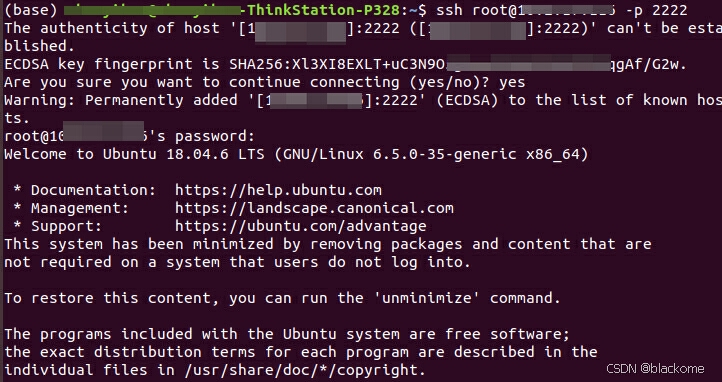Viewport: 722px width, 382px height.
Task: Click the SHA256 ECDSA key fingerprint text
Action: coord(458,64)
